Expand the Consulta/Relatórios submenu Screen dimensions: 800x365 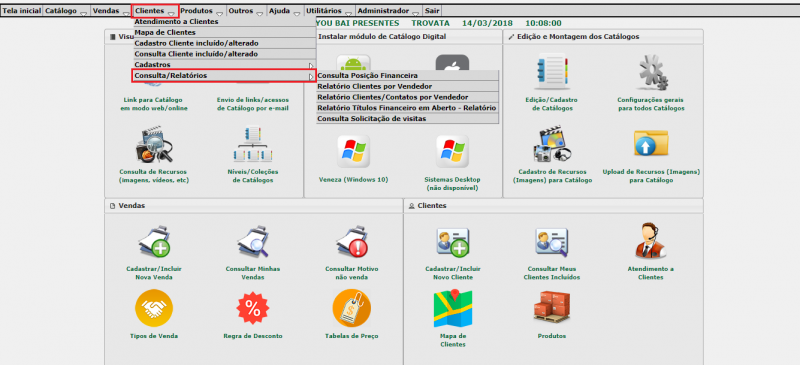(x=224, y=76)
